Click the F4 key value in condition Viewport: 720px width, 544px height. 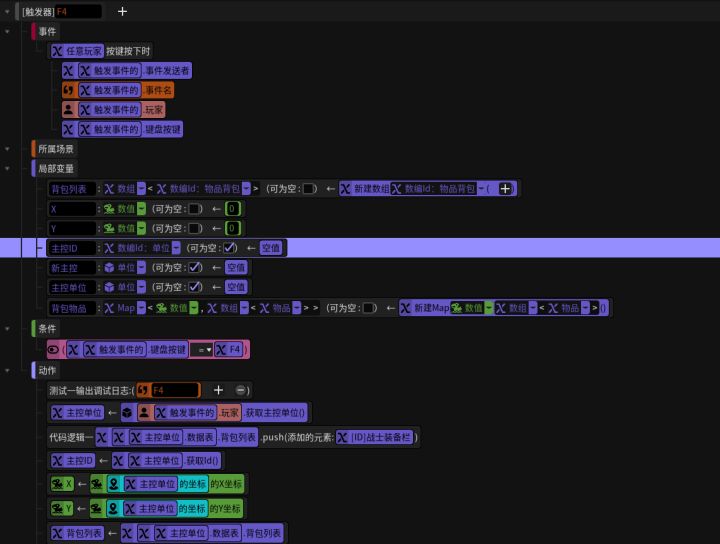pos(229,350)
